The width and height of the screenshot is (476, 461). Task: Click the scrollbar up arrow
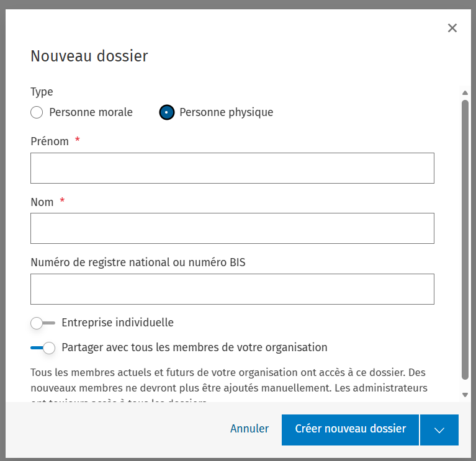click(x=465, y=92)
